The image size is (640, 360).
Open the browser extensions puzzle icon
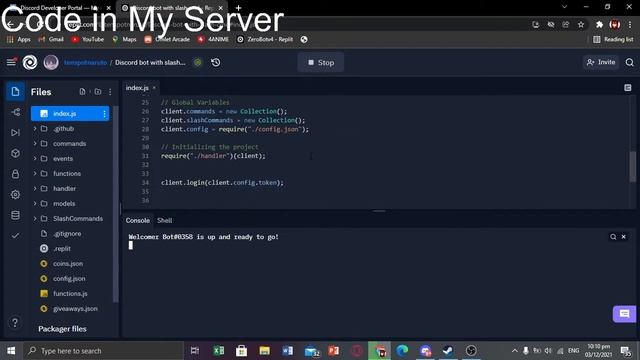click(599, 25)
